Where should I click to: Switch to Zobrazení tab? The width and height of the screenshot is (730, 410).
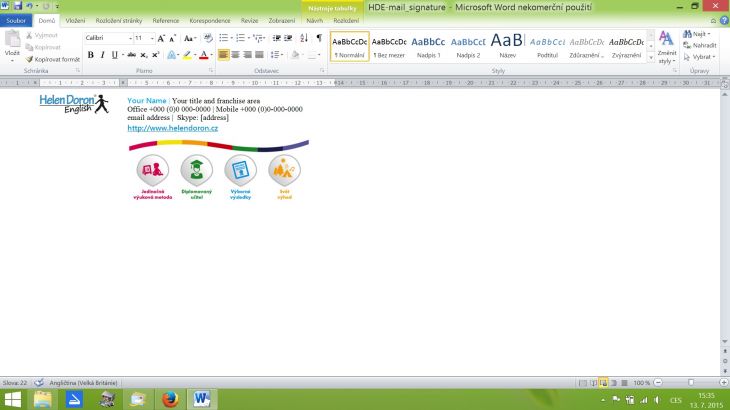[282, 20]
